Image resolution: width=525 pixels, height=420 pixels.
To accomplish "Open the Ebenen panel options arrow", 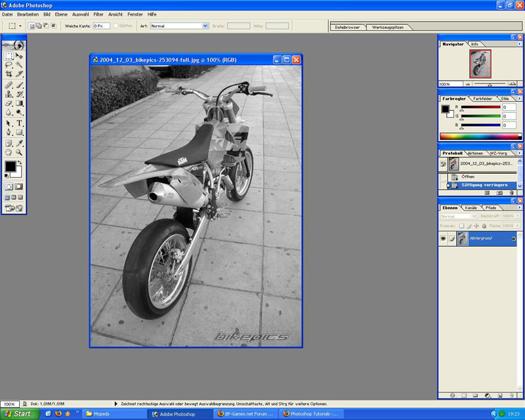I will click(520, 207).
